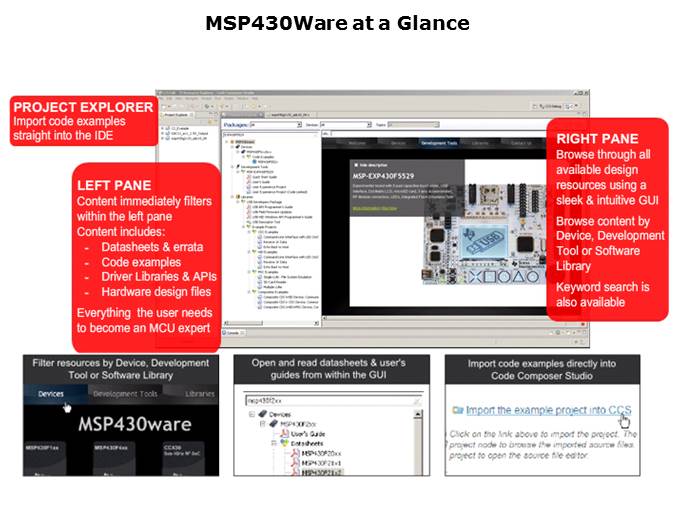Click the msp430f2xx search field
Image resolution: width=674 pixels, height=506 pixels.
click(333, 401)
